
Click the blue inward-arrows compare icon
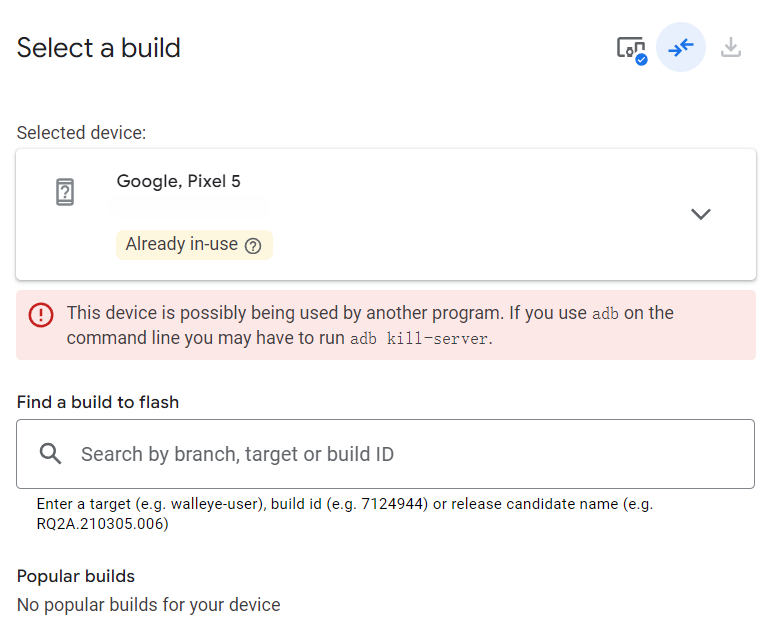click(681, 48)
